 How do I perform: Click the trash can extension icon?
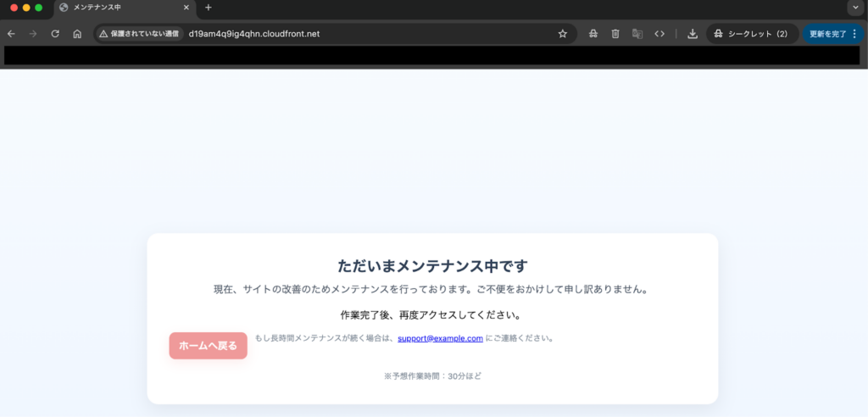615,34
